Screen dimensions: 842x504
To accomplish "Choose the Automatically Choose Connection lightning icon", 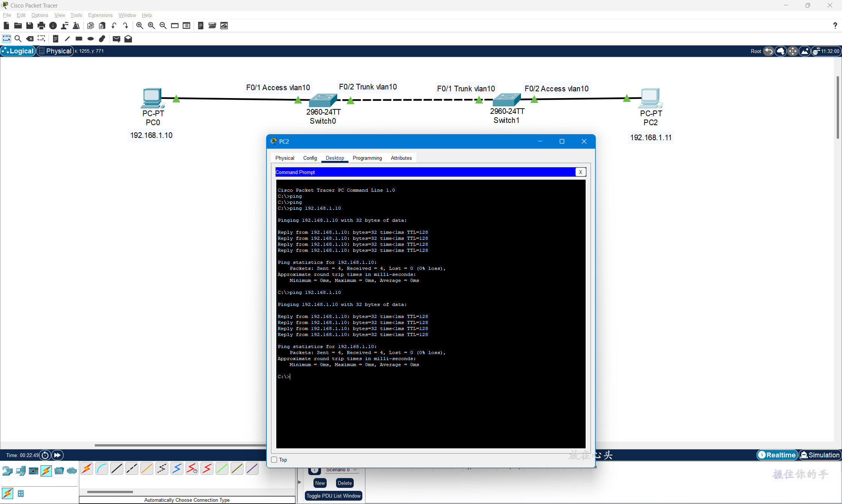I will 87,469.
